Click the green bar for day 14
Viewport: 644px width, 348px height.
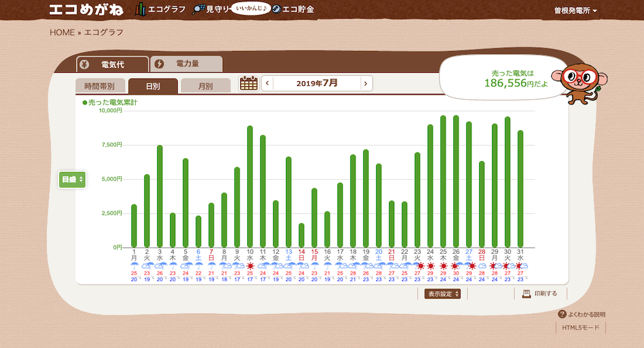tap(301, 235)
